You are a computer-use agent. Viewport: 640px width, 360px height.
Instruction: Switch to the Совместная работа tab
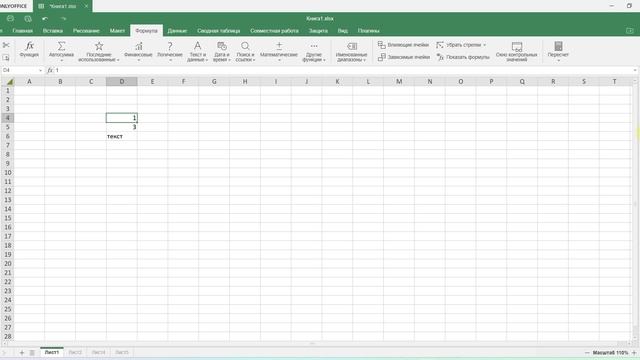274,31
